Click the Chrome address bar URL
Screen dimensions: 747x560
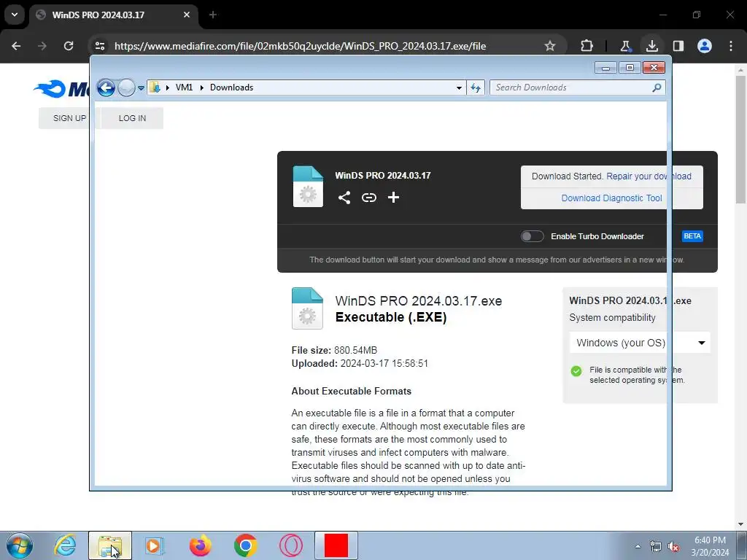pyautogui.click(x=300, y=46)
